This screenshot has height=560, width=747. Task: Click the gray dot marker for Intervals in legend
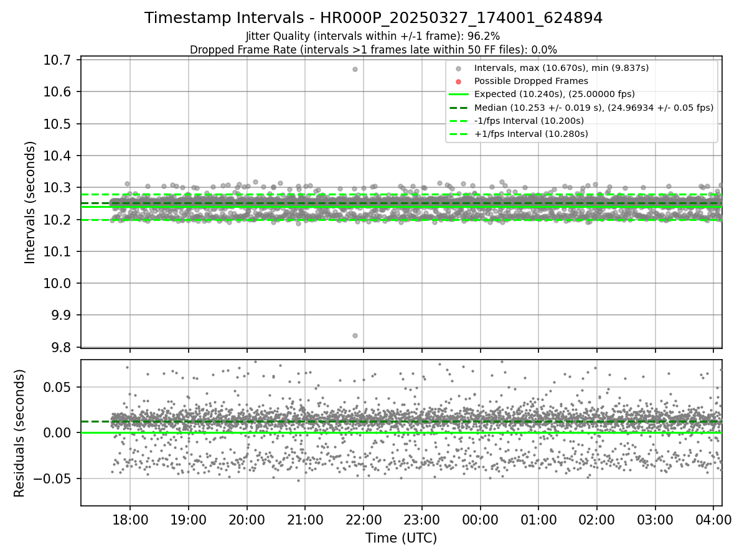tap(458, 68)
